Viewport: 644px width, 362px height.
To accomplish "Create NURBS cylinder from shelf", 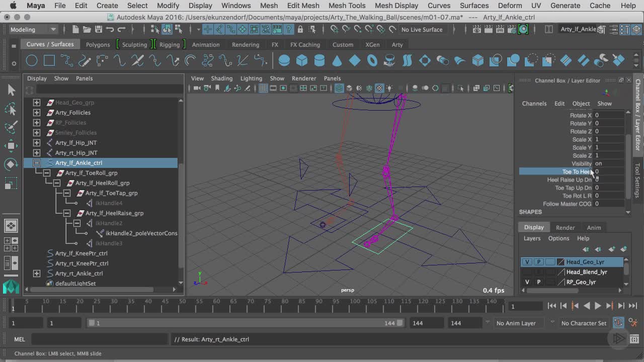I will tap(319, 61).
